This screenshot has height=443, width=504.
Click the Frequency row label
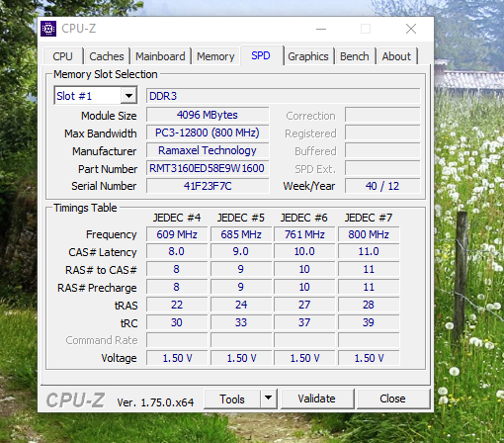pyautogui.click(x=112, y=234)
